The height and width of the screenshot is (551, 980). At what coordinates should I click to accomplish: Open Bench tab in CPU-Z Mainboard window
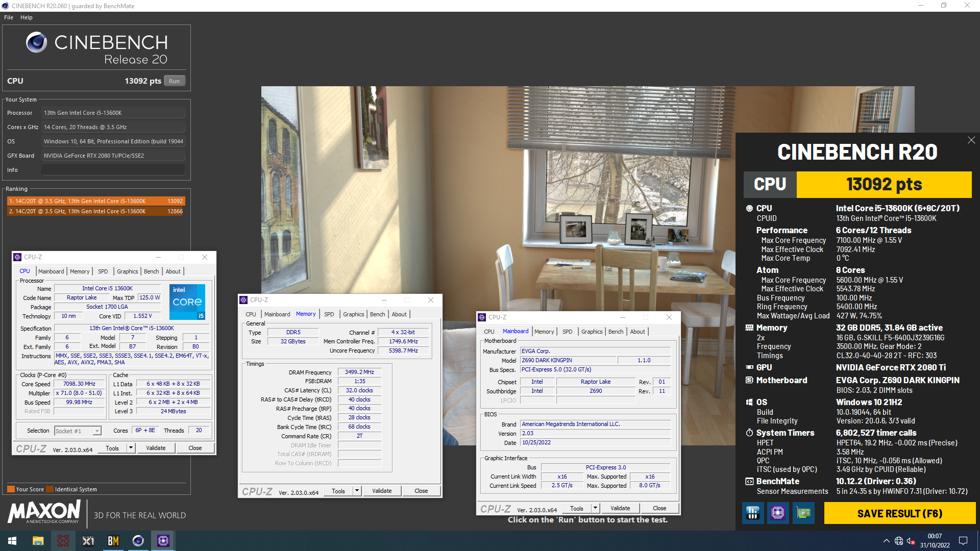616,332
